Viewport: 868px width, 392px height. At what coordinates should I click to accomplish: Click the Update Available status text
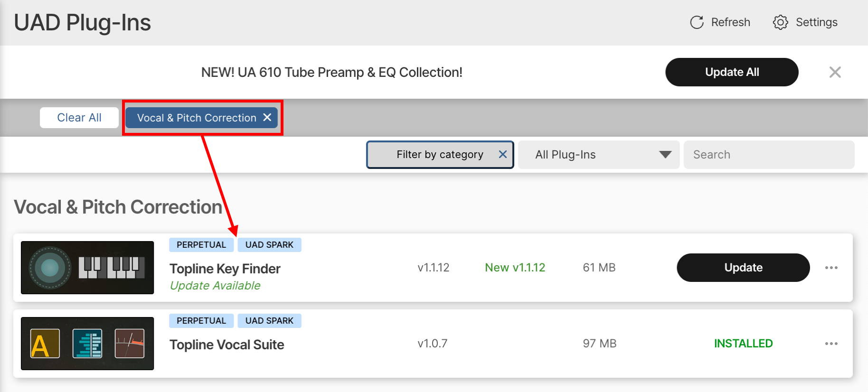tap(215, 286)
